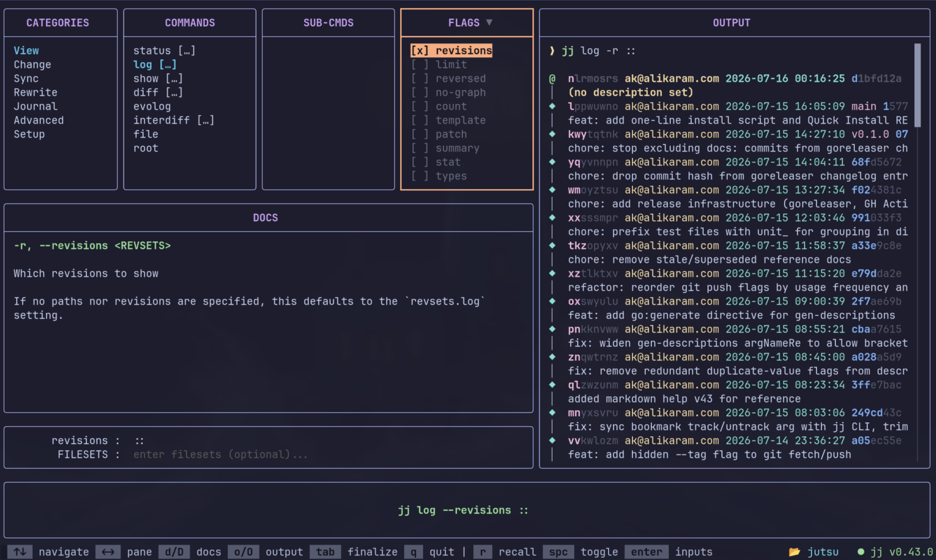Expand the diff command [...] options
936x560 pixels.
point(174,93)
